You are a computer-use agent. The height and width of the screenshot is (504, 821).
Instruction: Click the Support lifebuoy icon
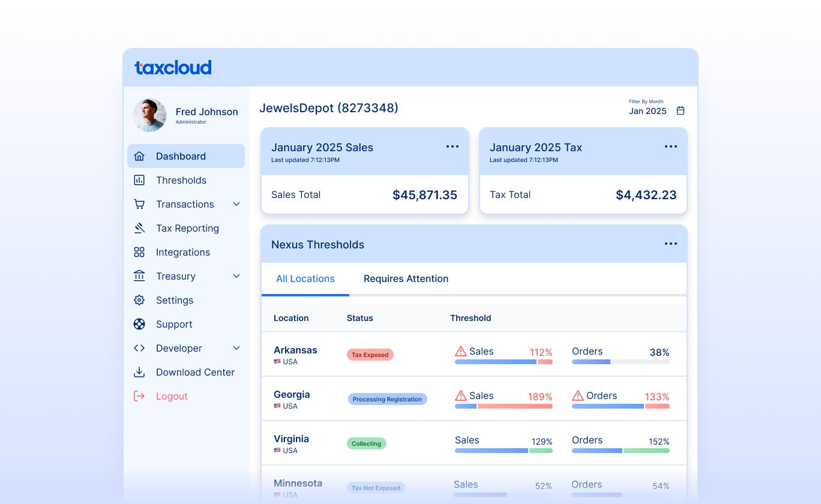click(139, 324)
